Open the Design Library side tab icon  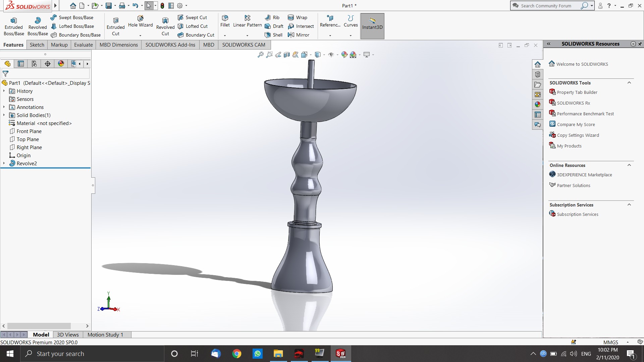pos(538,74)
